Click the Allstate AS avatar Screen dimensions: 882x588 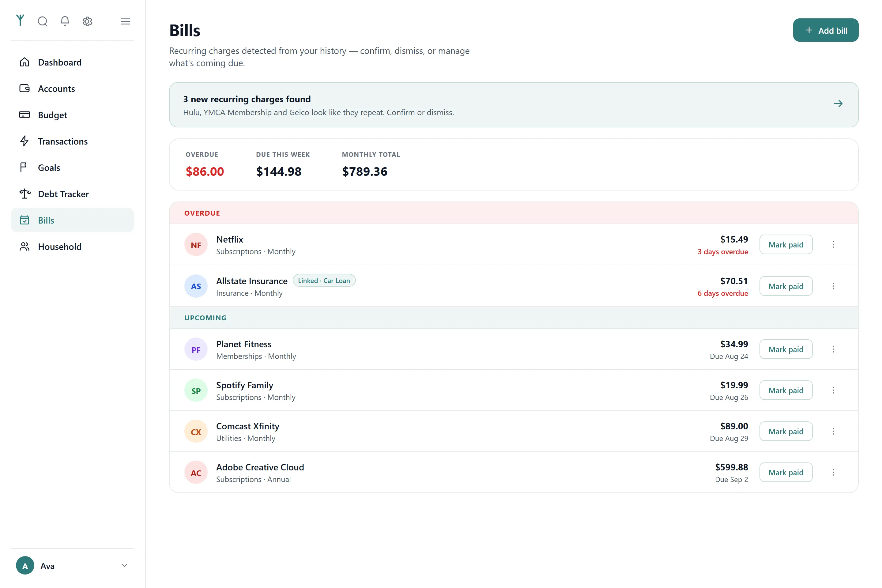pyautogui.click(x=196, y=286)
